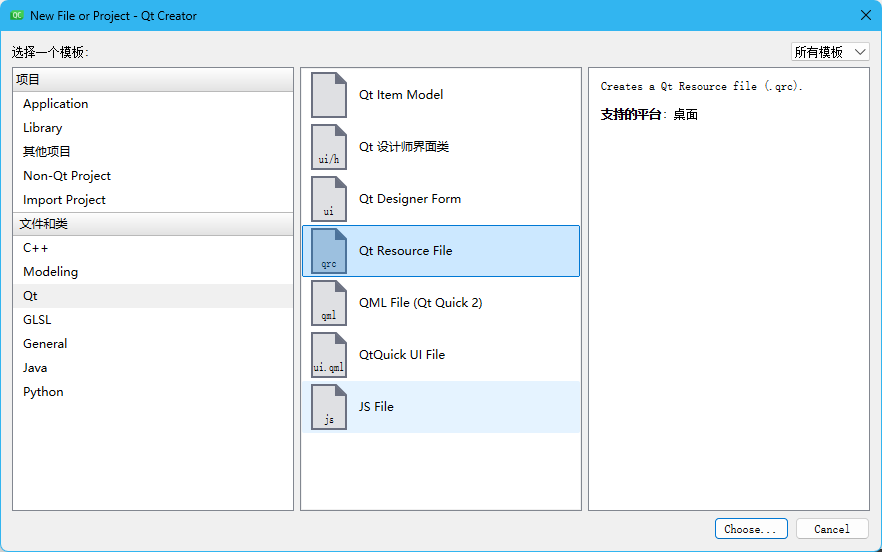Select the GLSL category
Viewport: 882px width, 552px height.
152,320
